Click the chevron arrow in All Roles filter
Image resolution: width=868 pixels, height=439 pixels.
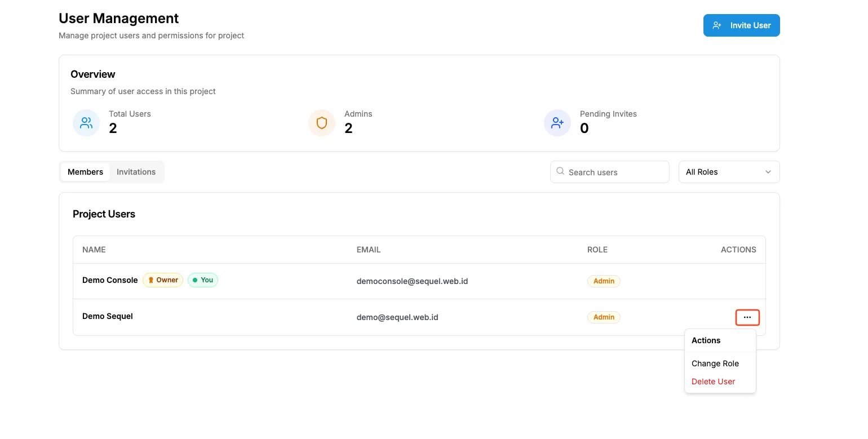point(768,172)
